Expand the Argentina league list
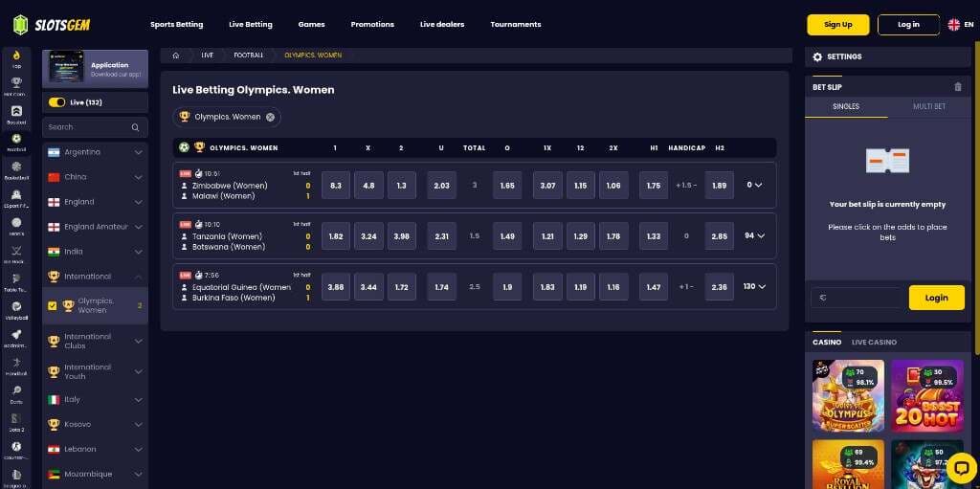Screen dimensions: 980x489 (x=138, y=152)
